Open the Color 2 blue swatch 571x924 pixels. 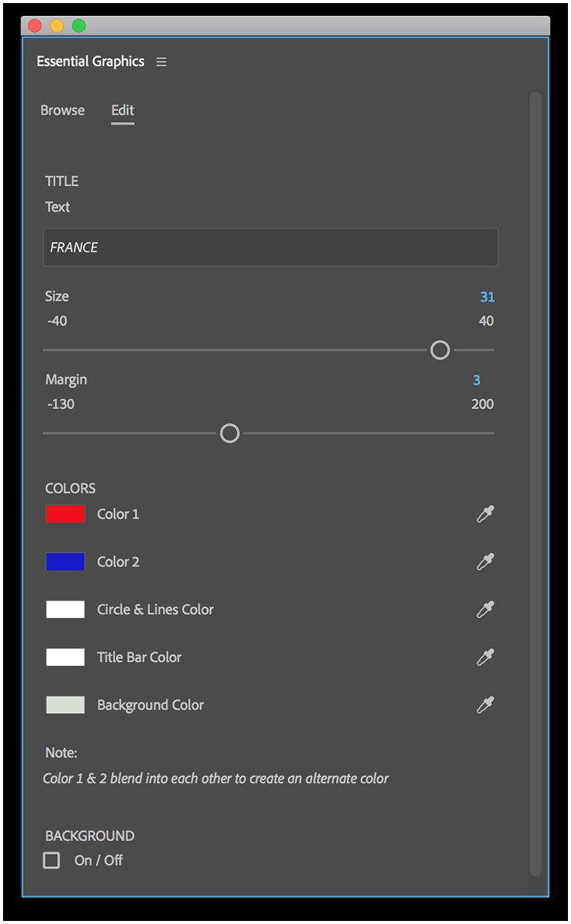point(65,561)
